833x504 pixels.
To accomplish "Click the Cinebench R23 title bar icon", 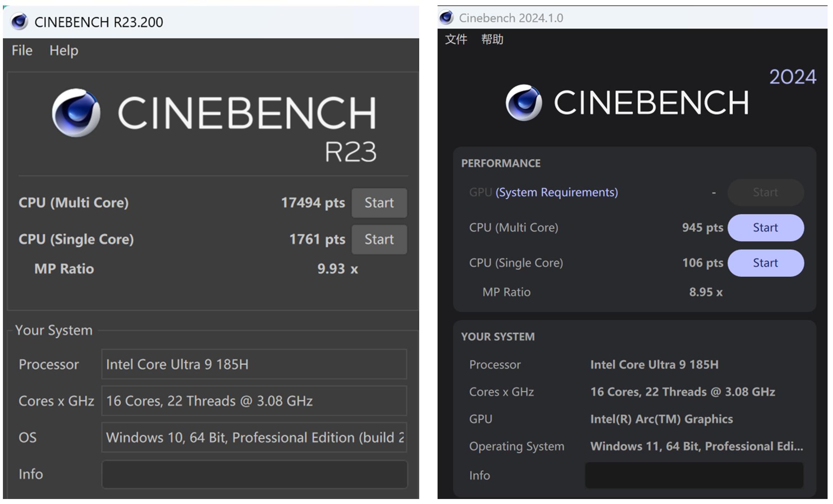I will (19, 22).
